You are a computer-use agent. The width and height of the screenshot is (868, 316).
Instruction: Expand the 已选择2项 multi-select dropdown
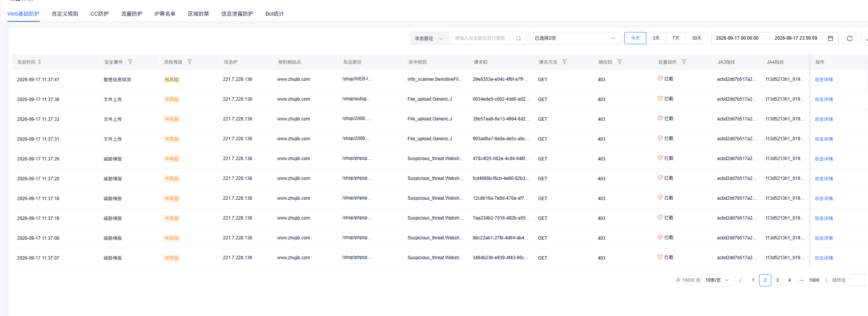point(575,38)
